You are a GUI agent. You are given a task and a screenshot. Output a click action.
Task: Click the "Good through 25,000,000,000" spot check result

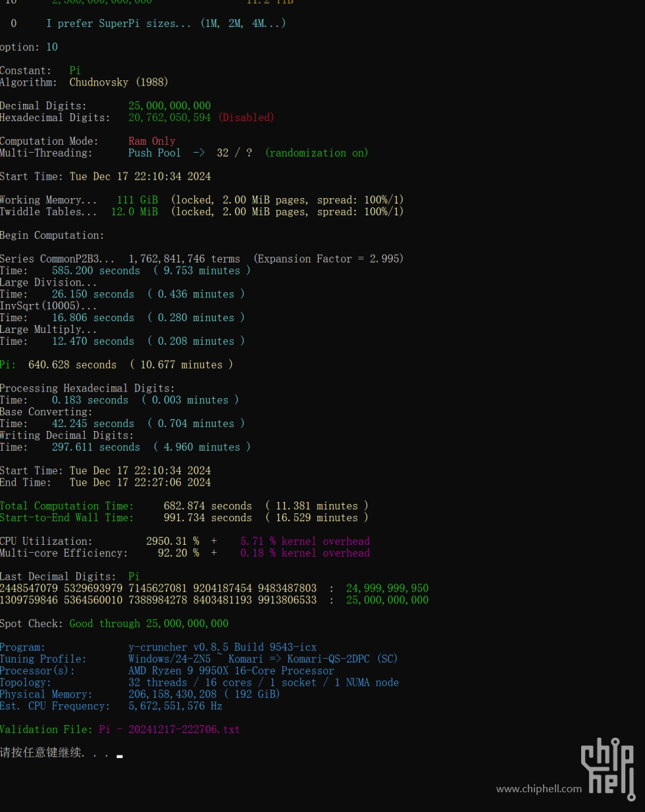click(x=149, y=624)
